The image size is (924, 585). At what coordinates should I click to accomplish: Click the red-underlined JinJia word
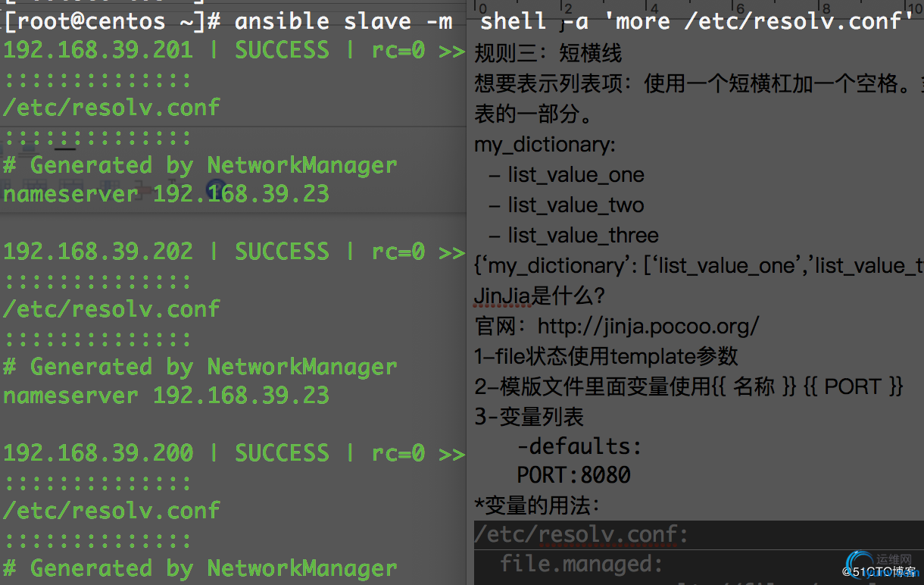coord(502,296)
